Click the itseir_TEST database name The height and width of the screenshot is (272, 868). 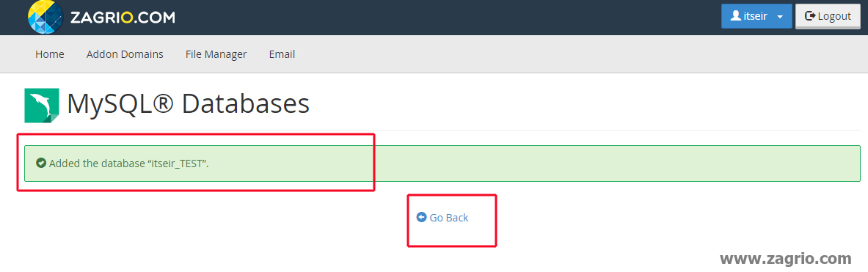177,163
